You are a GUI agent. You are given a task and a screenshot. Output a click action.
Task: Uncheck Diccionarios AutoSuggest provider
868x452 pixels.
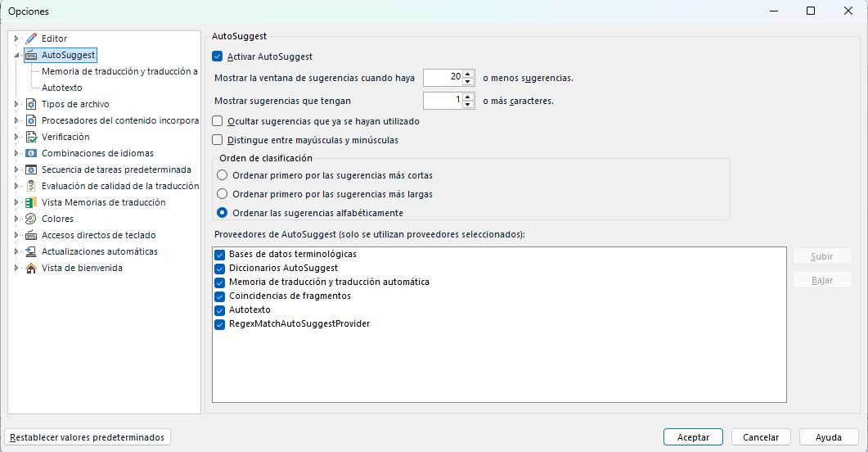click(x=220, y=269)
